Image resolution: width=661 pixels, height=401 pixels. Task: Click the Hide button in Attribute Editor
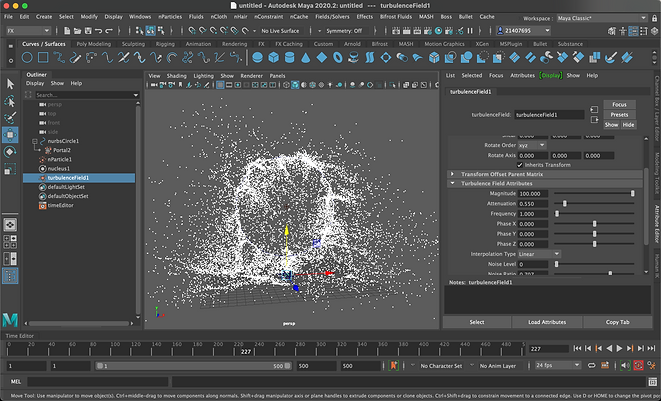tap(628, 125)
